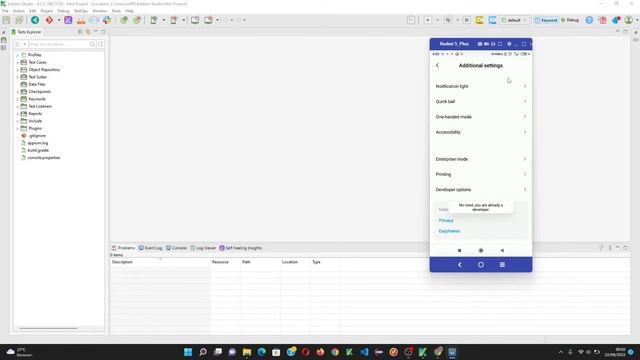Open the Debug menu

pos(63,11)
